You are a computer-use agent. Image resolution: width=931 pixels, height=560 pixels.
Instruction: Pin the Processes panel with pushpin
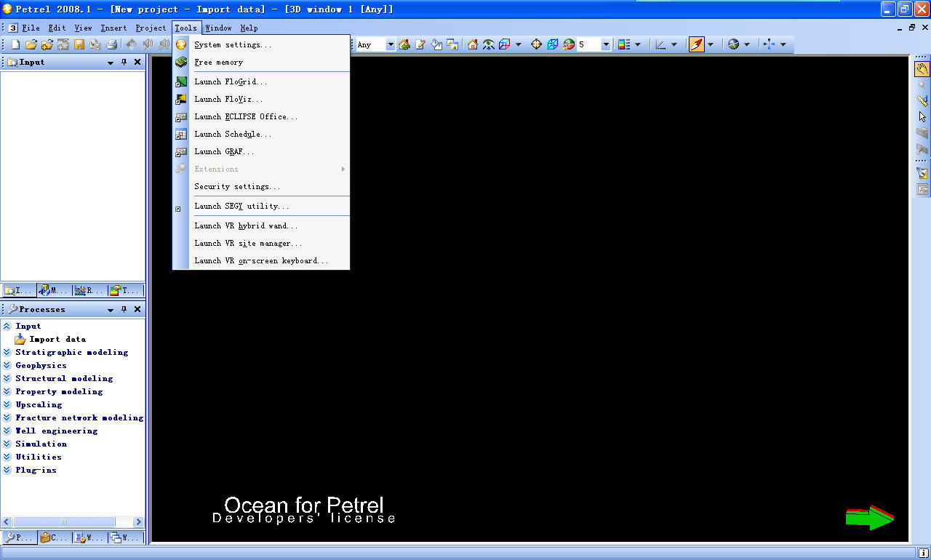(x=124, y=310)
